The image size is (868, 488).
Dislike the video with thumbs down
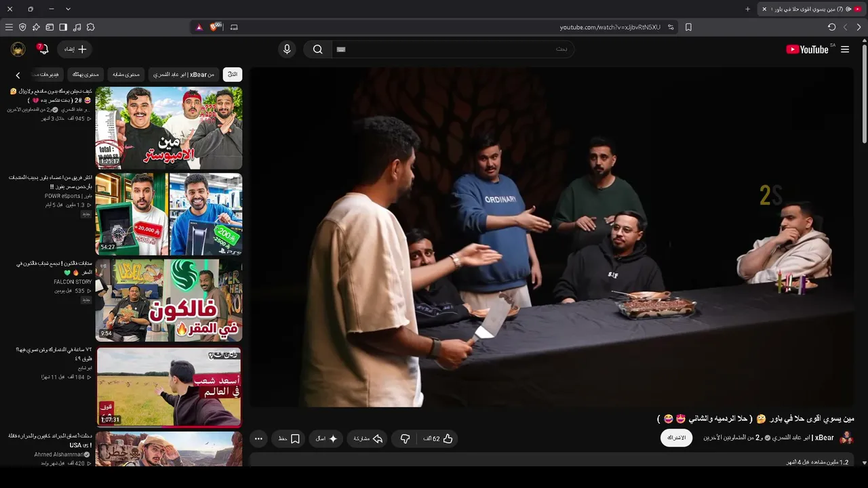405,439
